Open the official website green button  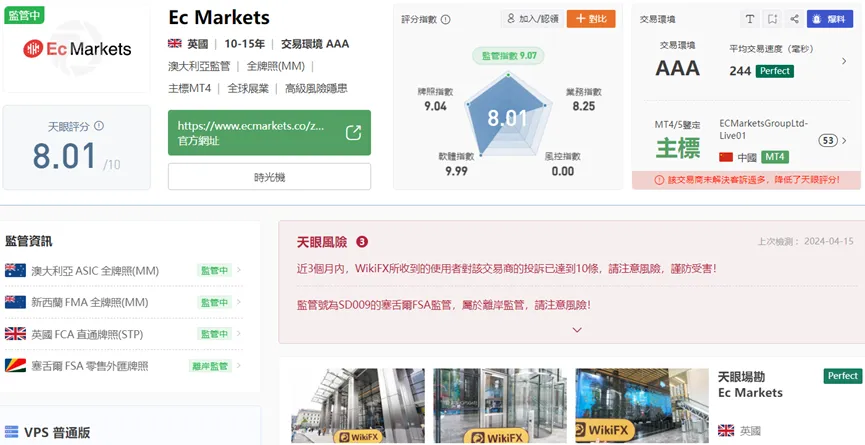(x=269, y=133)
